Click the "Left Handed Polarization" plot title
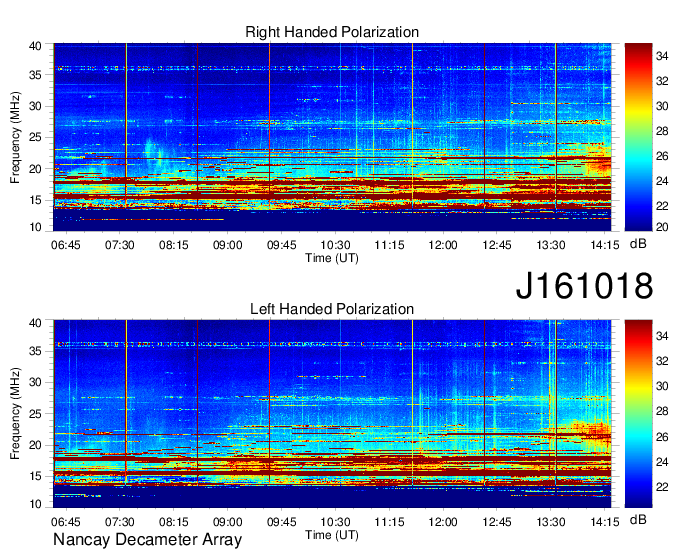This screenshot has height=552, width=680. [332, 309]
